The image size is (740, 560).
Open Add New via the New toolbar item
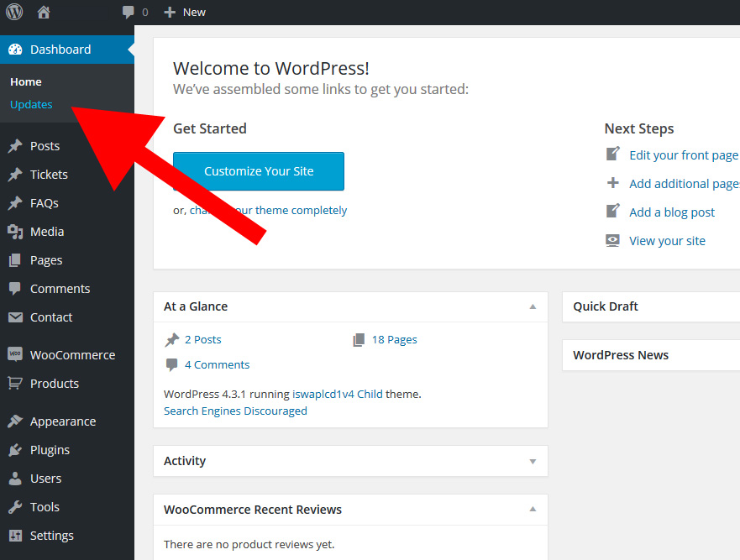point(185,12)
